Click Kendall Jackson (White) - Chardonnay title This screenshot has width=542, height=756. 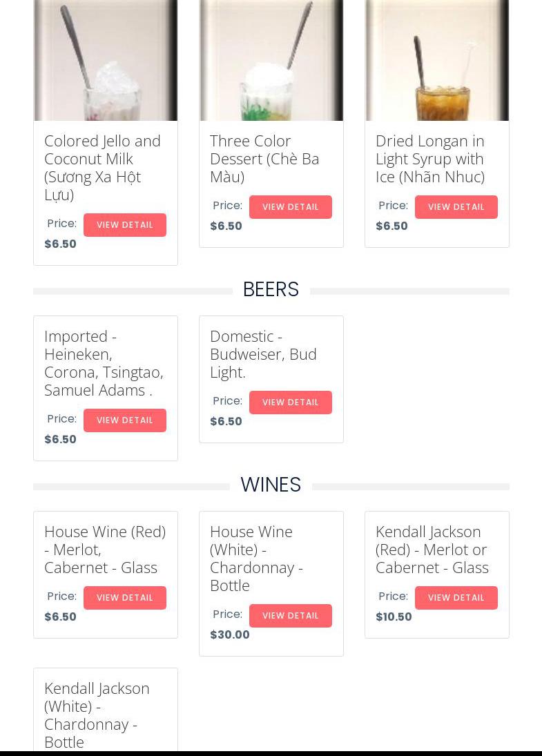pyautogui.click(x=97, y=715)
